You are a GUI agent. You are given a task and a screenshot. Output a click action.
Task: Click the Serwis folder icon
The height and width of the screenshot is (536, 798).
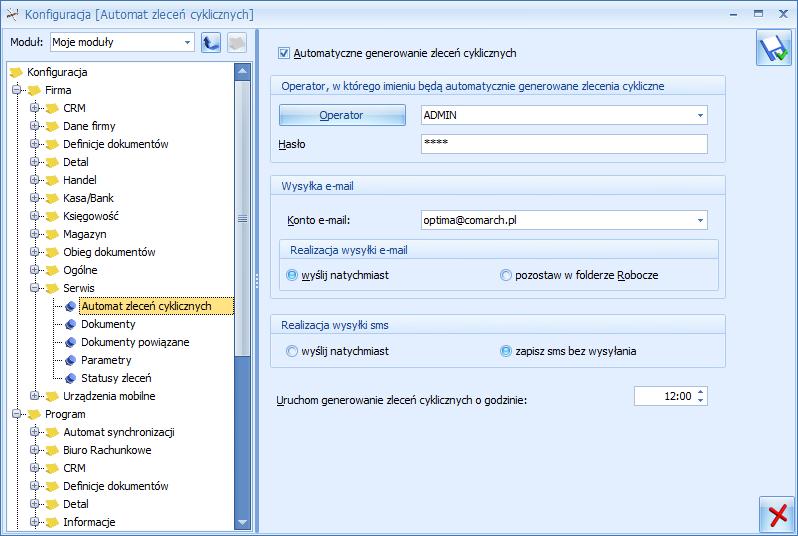tap(52, 288)
